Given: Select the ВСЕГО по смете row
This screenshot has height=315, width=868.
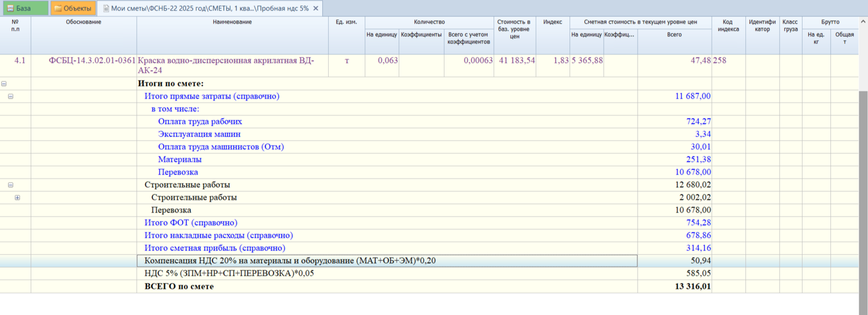Looking at the screenshot, I should click(x=179, y=287).
